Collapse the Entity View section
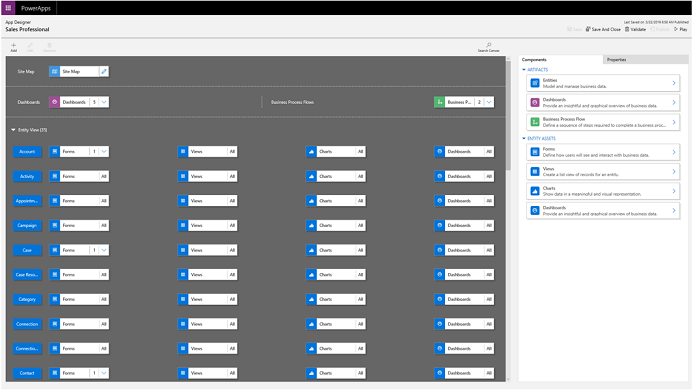This screenshot has width=693, height=390. pyautogui.click(x=13, y=130)
